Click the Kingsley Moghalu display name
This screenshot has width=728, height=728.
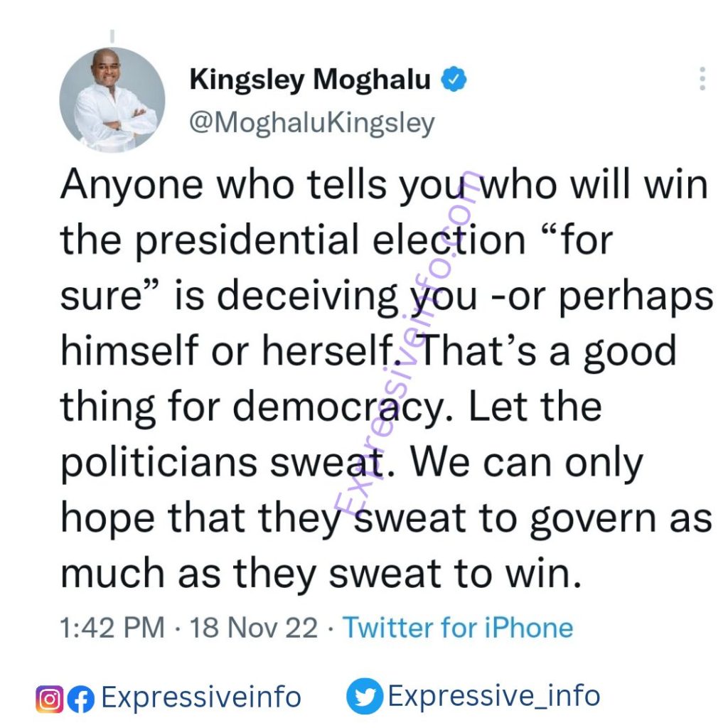[x=310, y=80]
